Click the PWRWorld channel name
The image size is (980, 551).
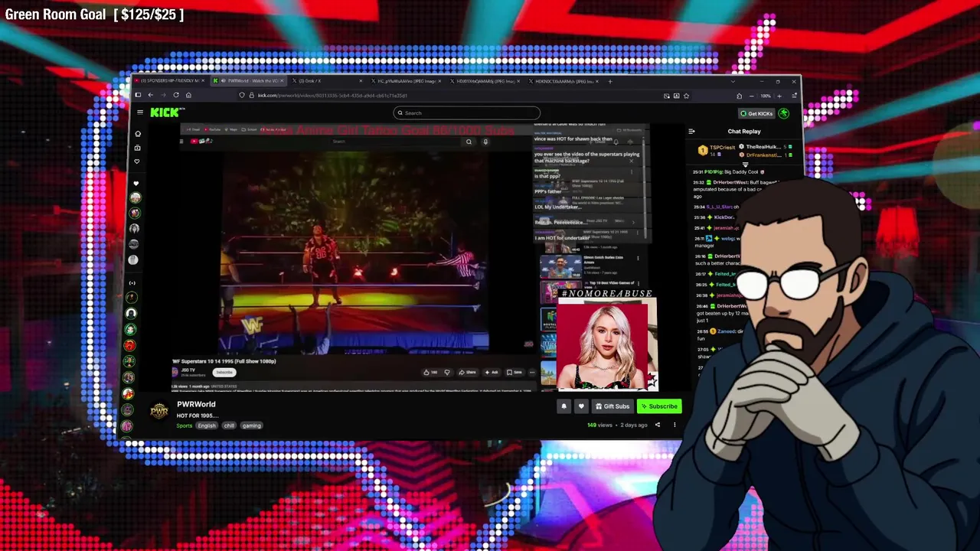coord(196,404)
